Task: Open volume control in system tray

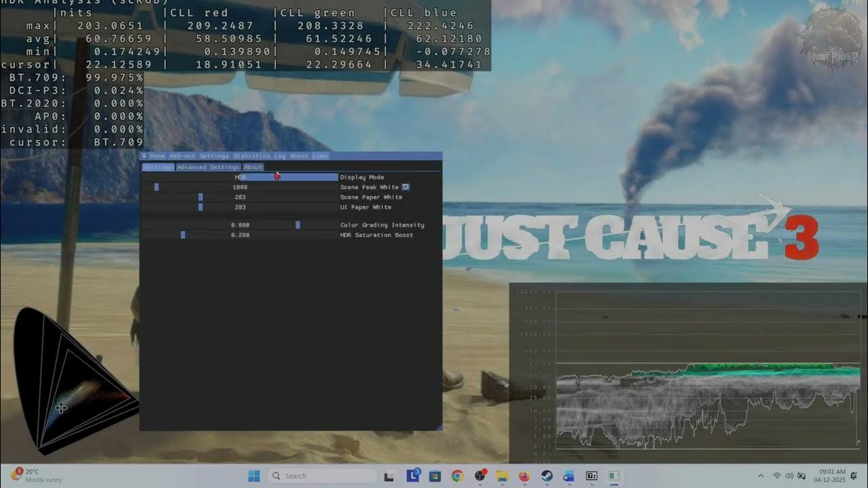Action: 789,476
